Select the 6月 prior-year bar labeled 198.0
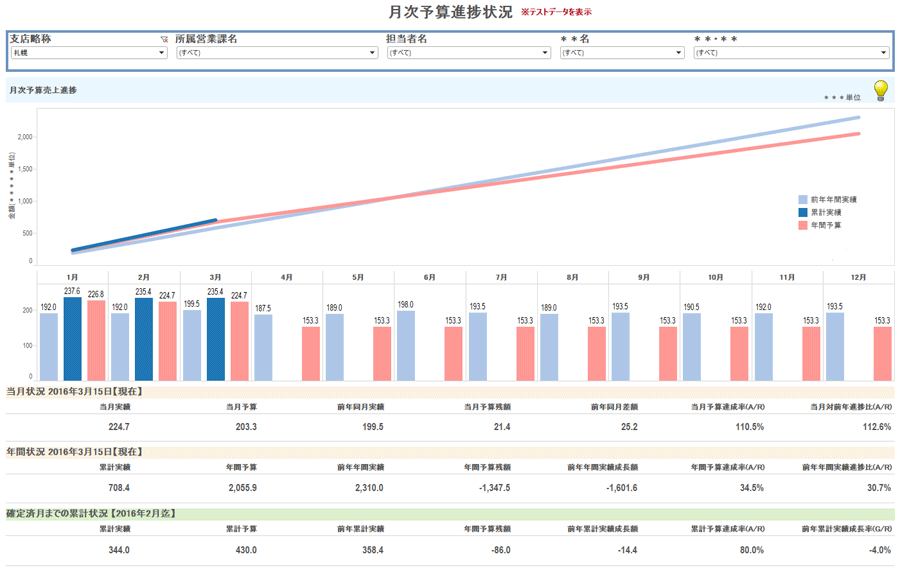Viewport: 900px width, 570px height. click(x=406, y=345)
